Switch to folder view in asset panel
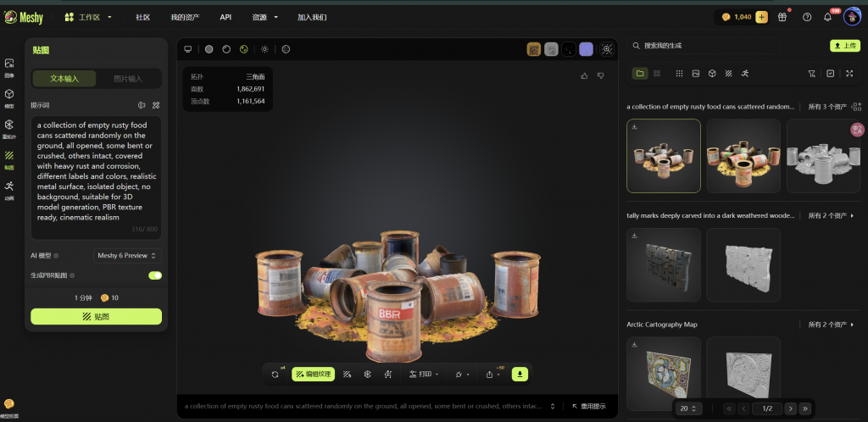The width and height of the screenshot is (868, 422). point(639,74)
